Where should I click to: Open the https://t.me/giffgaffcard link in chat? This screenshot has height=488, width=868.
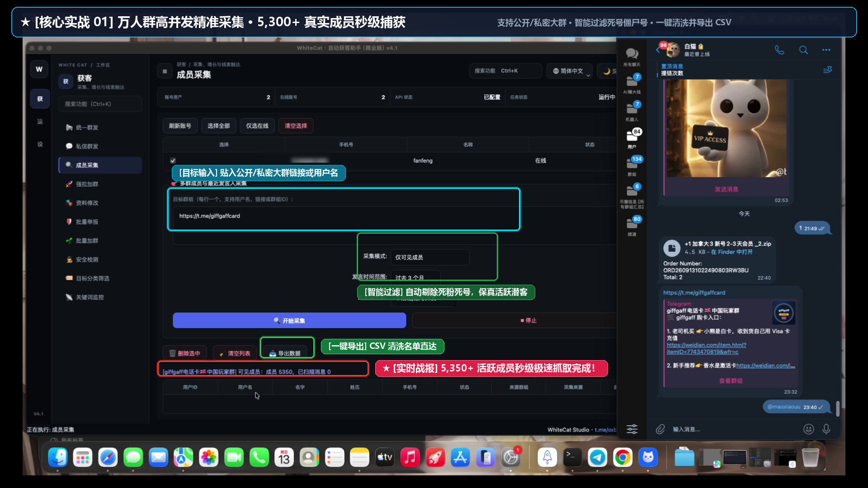tap(694, 293)
